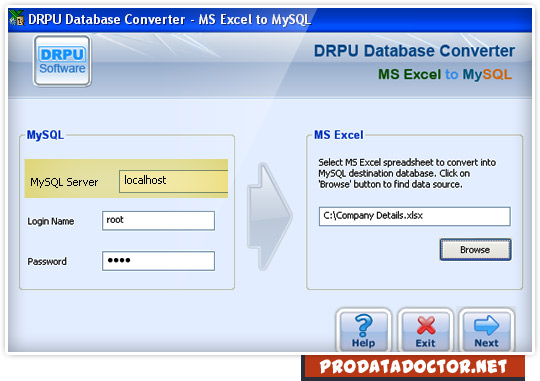Select the Excel file path field

pos(415,216)
